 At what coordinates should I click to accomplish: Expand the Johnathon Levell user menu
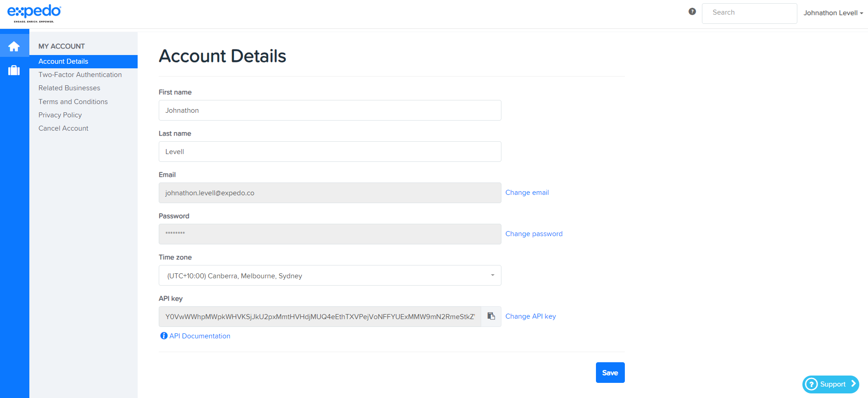click(833, 13)
